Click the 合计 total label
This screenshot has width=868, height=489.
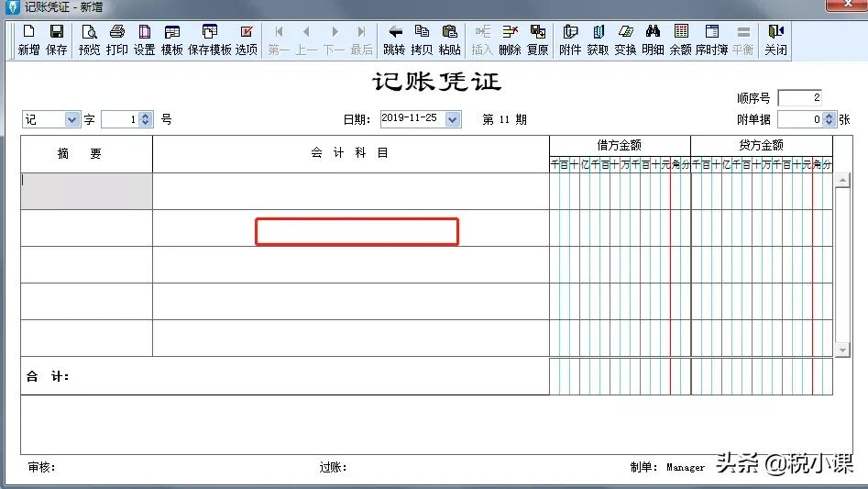point(48,376)
